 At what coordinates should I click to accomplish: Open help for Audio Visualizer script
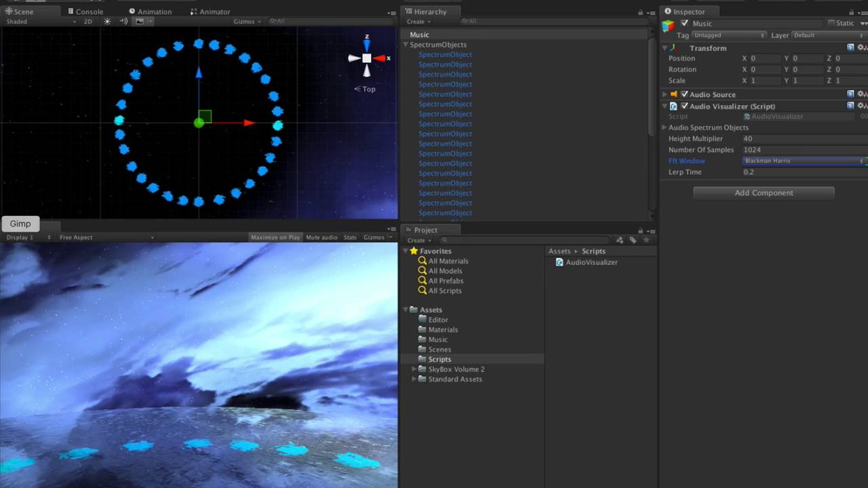pos(850,106)
